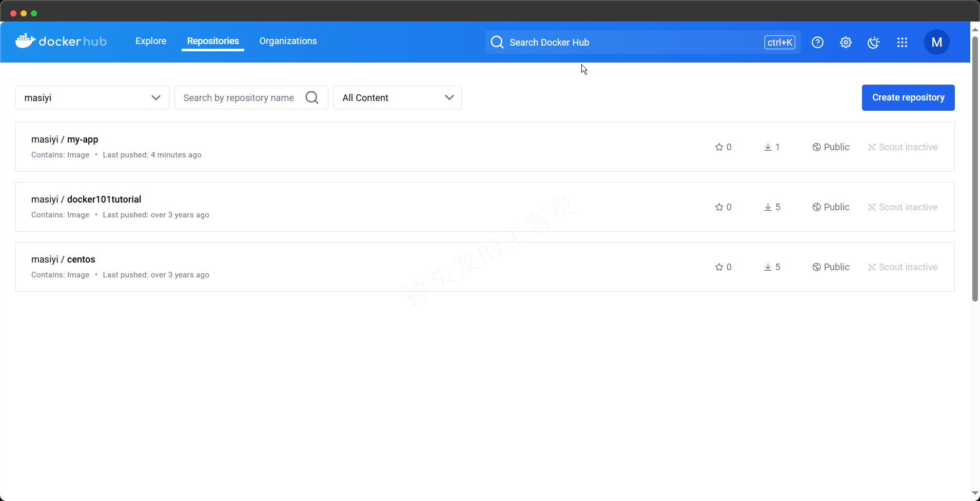Open the masiyi / my-app repository
This screenshot has width=980, height=501.
(65, 139)
